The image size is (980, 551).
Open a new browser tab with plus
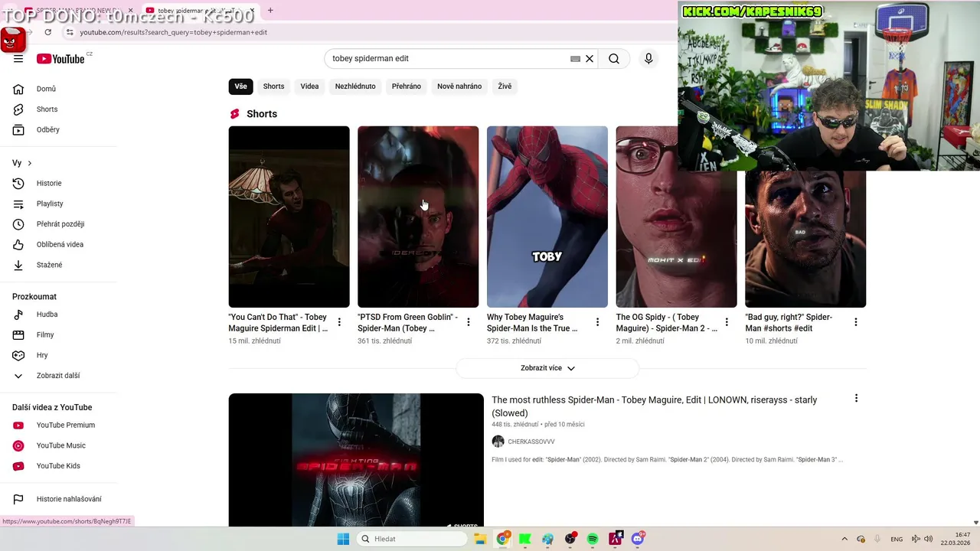270,11
